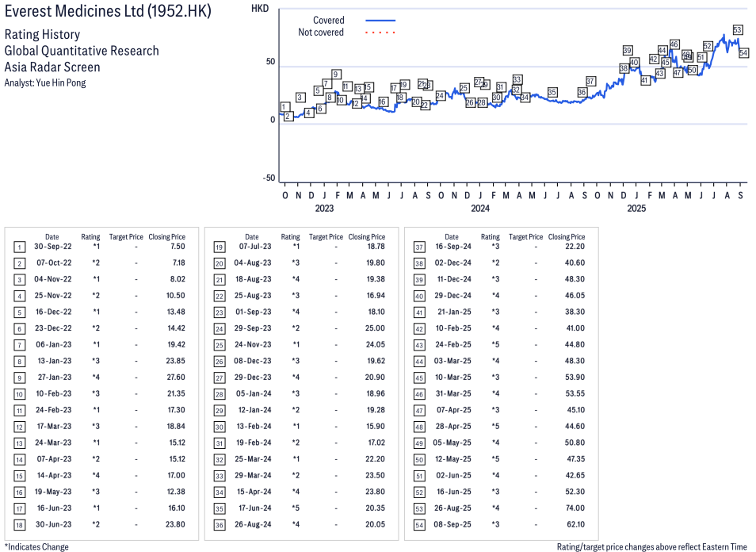
Task: Select chart marker 36 on the chart
Action: [582, 92]
